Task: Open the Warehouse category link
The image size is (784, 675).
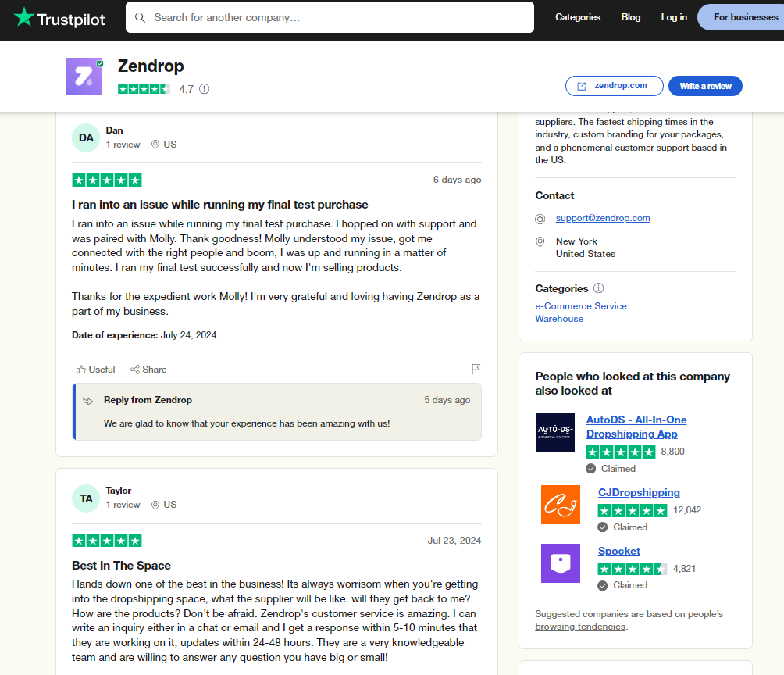Action: (x=559, y=319)
